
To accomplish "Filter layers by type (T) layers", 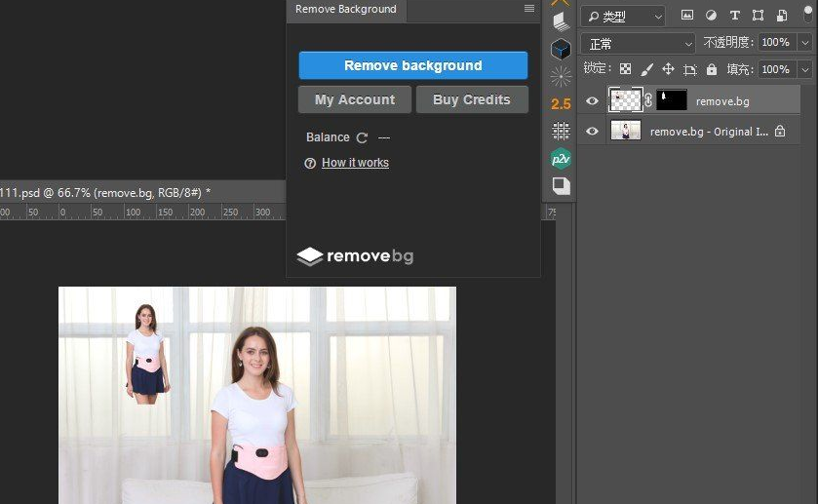I will tap(734, 16).
